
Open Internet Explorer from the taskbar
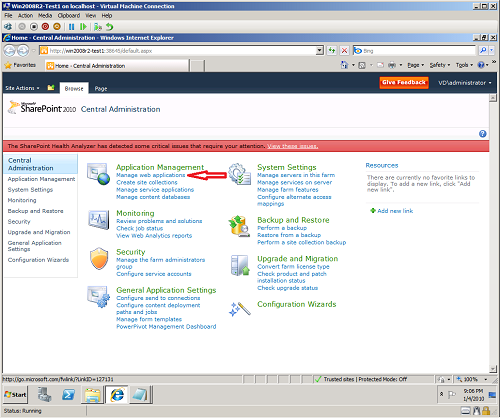(117, 395)
